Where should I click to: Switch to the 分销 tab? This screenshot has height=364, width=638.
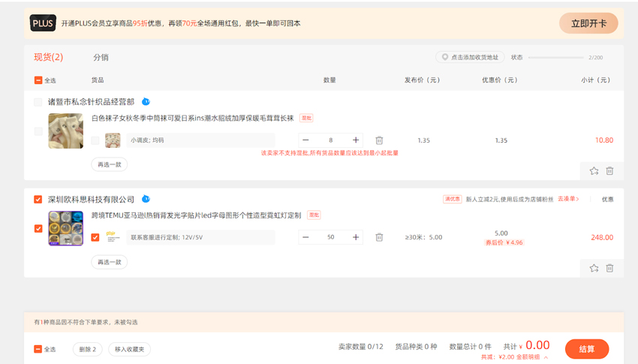click(x=101, y=58)
